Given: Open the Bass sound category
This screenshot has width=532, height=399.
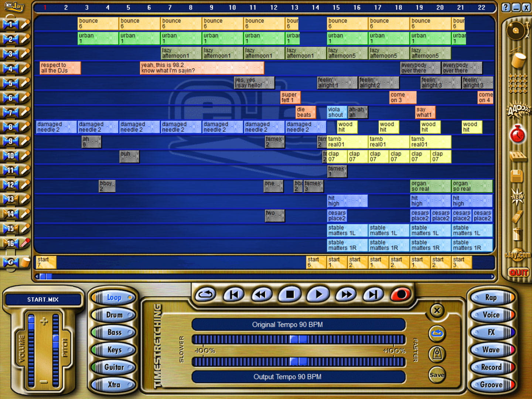Looking at the screenshot, I should 114,332.
